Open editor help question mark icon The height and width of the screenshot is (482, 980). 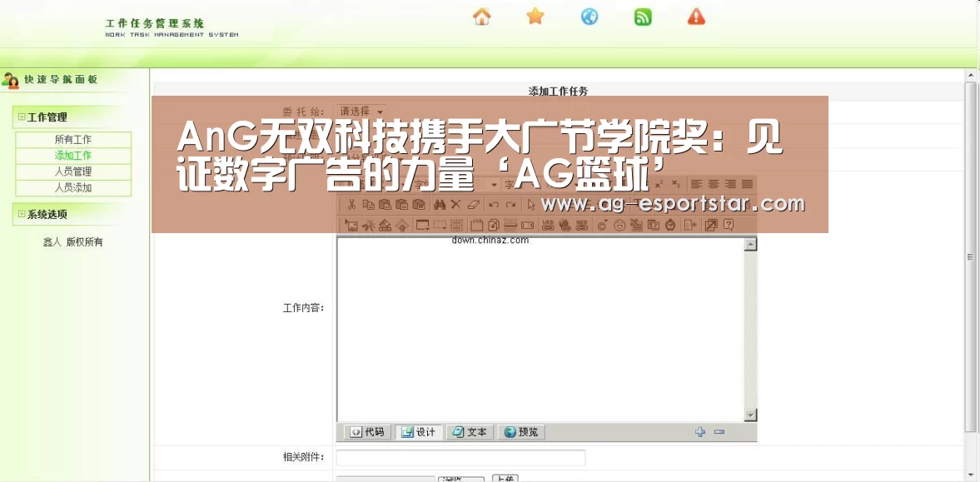[x=729, y=225]
